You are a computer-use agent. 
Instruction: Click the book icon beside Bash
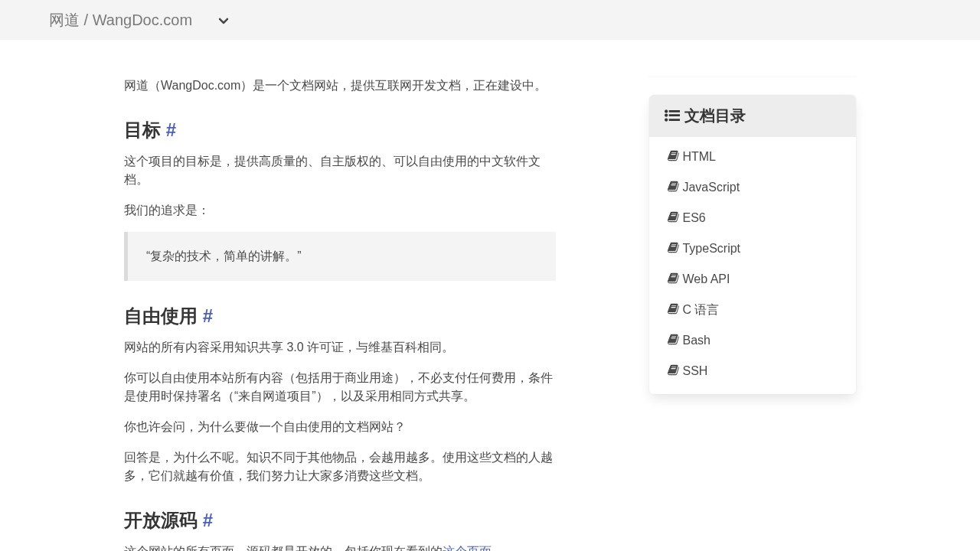tap(673, 340)
